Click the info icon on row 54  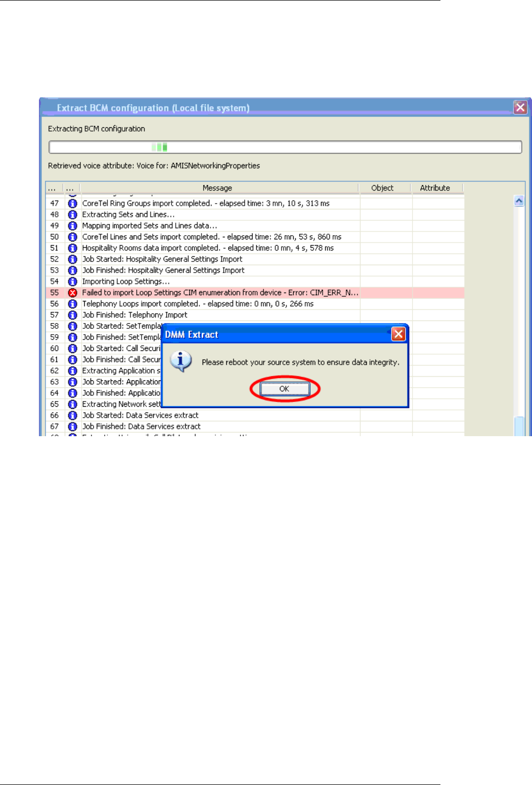pos(73,281)
